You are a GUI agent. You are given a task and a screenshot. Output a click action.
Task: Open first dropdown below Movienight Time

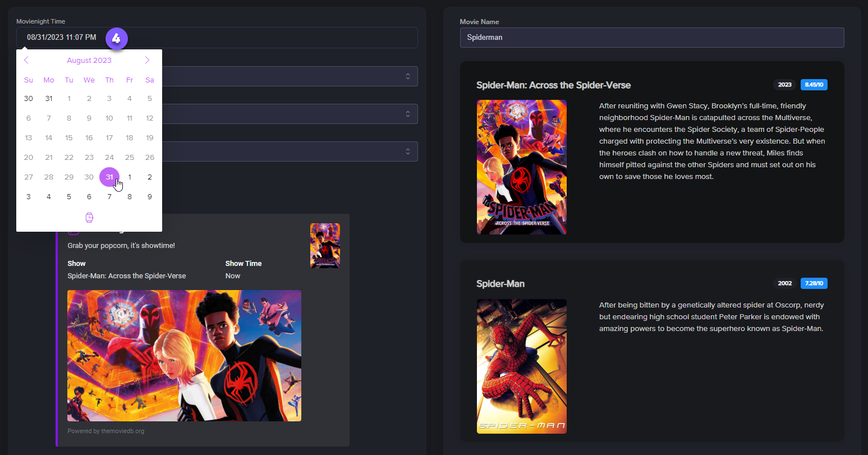click(289, 76)
